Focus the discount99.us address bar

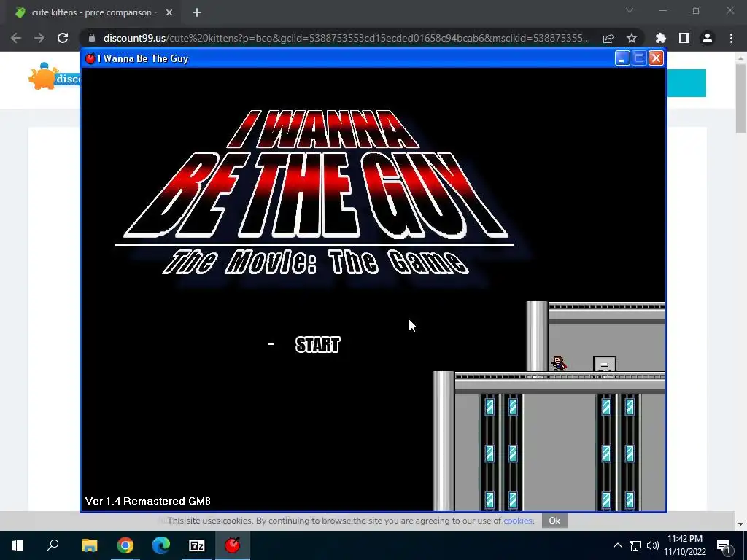click(x=347, y=38)
